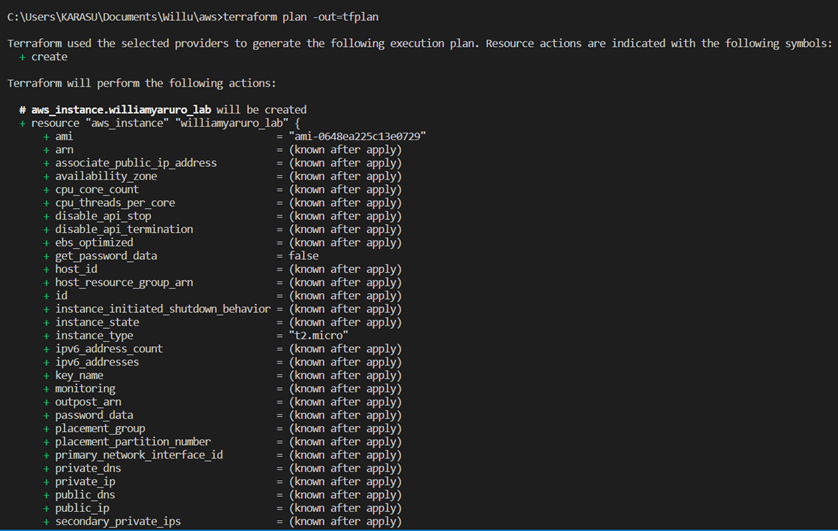The width and height of the screenshot is (838, 531).
Task: Click the 'ipv6_addresses' attribute
Action: (x=97, y=362)
